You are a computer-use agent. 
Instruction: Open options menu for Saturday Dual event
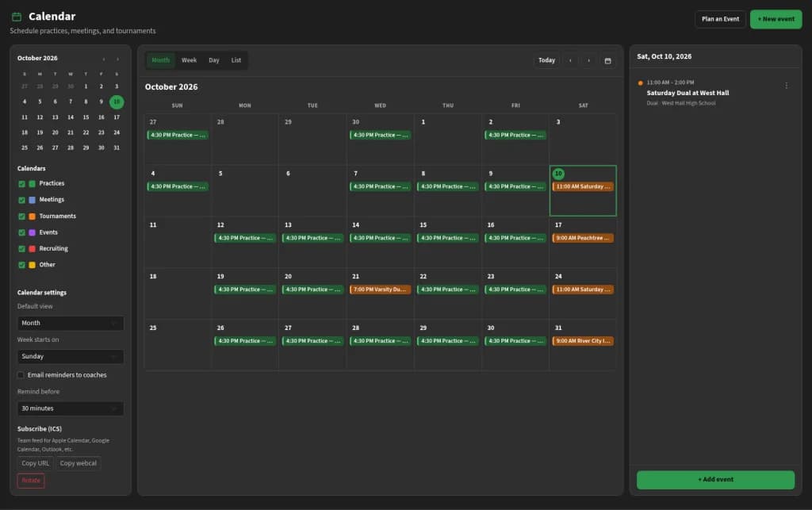786,86
